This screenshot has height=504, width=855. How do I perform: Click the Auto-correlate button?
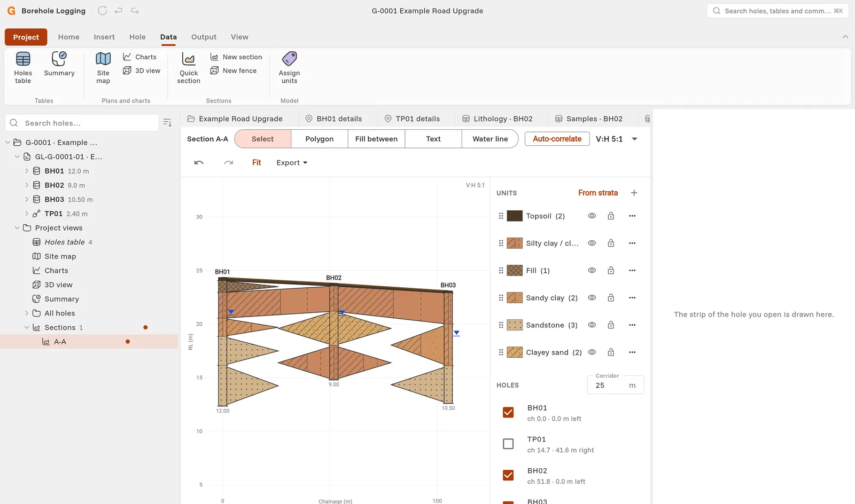point(557,139)
